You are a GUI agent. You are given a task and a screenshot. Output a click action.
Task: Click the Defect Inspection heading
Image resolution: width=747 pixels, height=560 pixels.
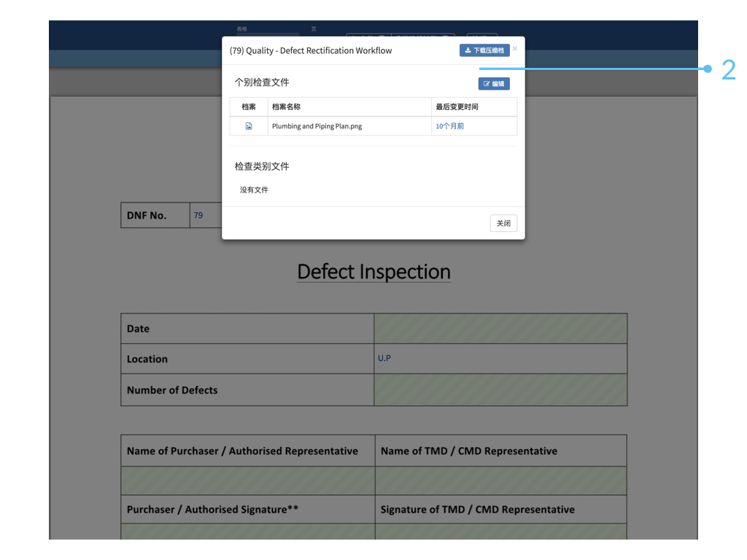(374, 271)
